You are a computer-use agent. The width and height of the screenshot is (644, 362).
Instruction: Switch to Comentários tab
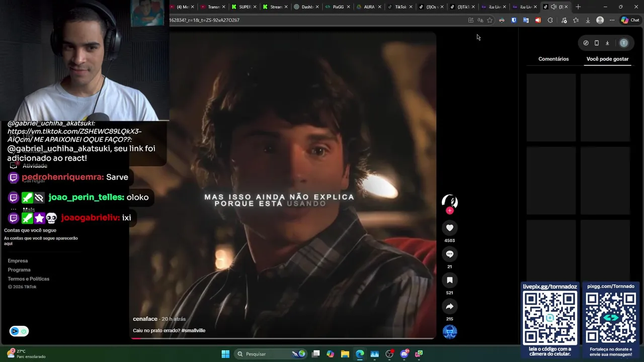click(x=553, y=59)
